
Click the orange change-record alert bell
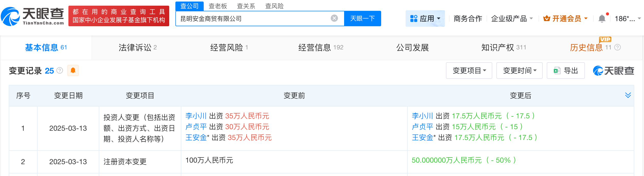coord(73,71)
